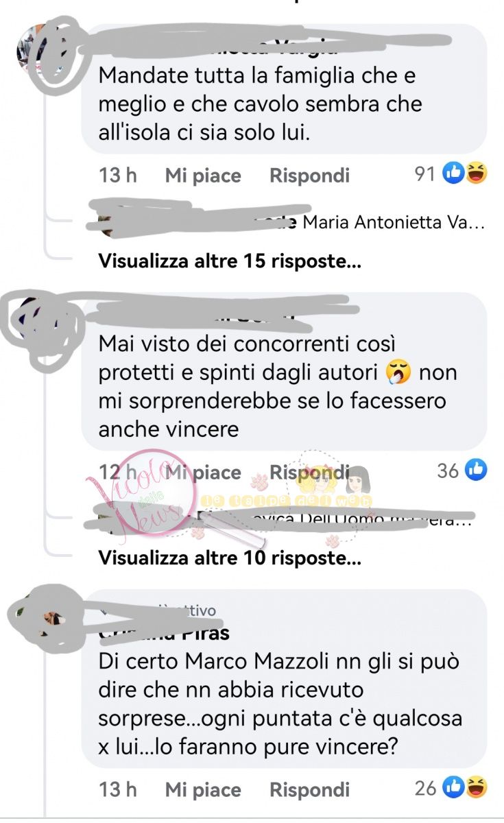Screen dimensions: 504x823
Task: Click the blue thumbs-up icon beside 36
Action: pos(475,470)
